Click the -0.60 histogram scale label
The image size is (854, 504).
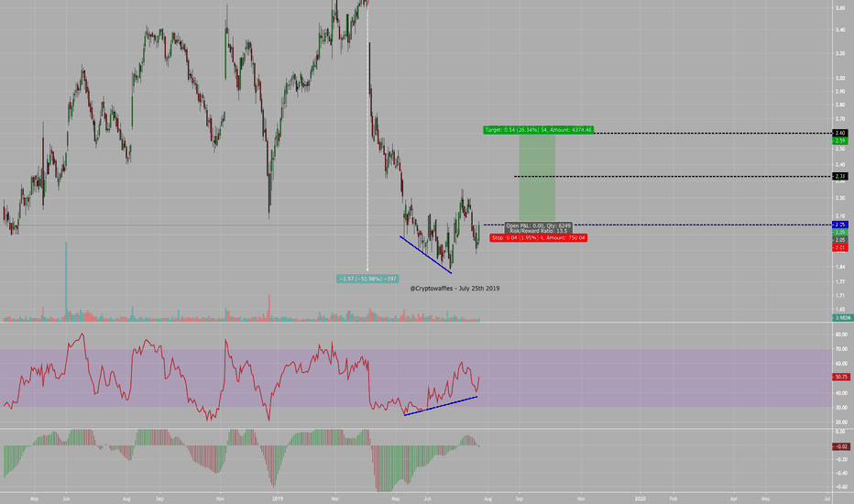841,488
